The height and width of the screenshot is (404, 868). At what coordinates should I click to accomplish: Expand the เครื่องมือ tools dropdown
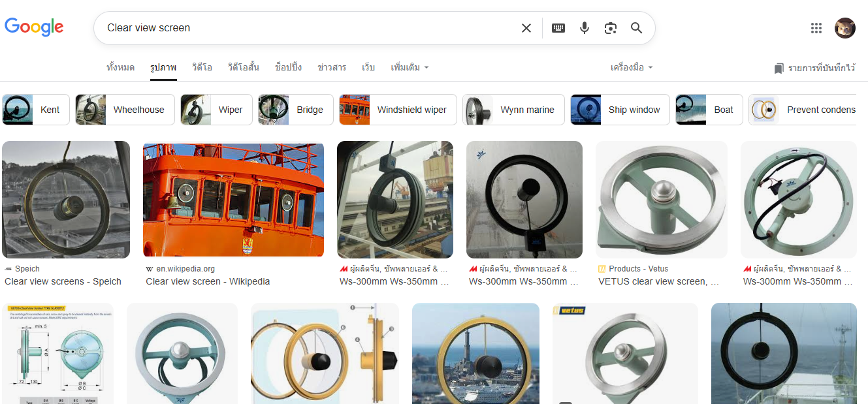pos(632,68)
